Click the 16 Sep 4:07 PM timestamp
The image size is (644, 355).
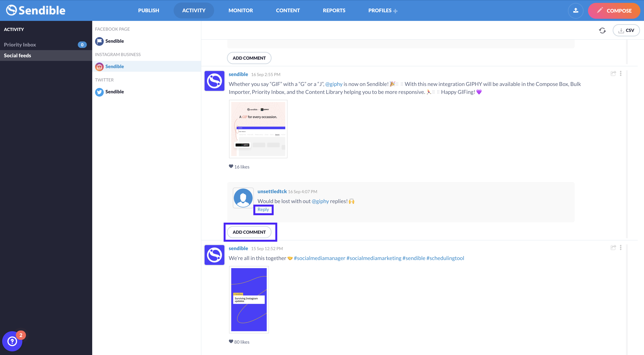point(303,192)
